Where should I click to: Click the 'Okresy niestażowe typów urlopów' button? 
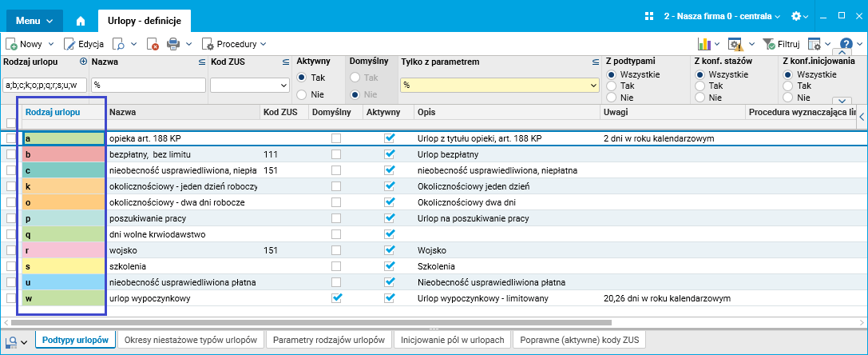pyautogui.click(x=191, y=340)
